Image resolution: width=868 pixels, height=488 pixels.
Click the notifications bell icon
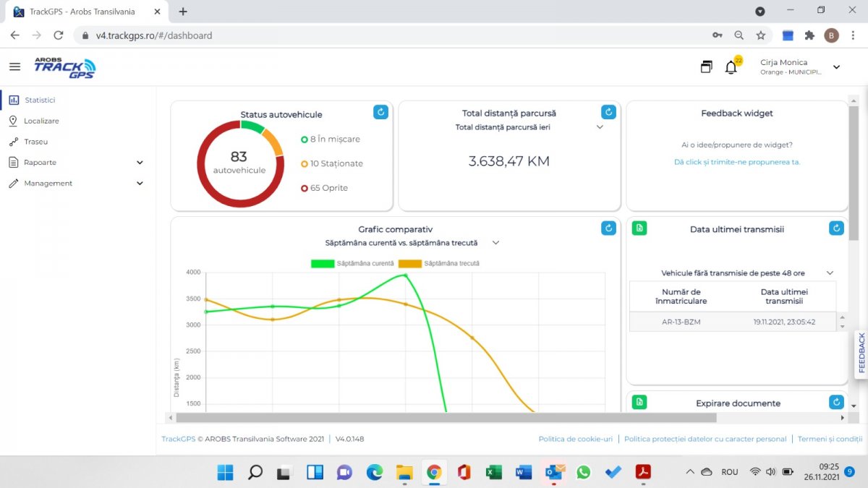(x=731, y=67)
